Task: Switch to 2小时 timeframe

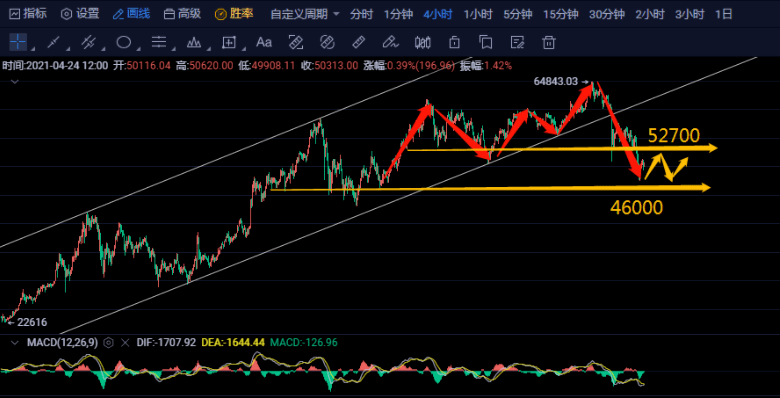Action: tap(650, 14)
